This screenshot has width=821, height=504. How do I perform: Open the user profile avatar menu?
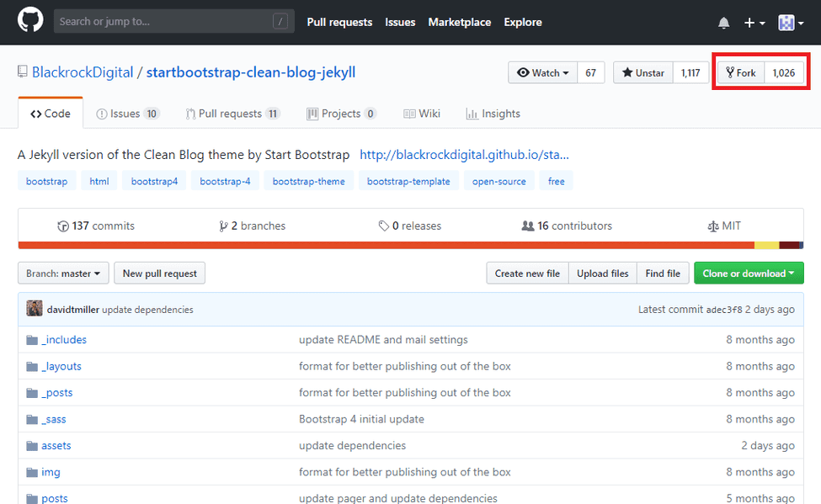coord(789,23)
